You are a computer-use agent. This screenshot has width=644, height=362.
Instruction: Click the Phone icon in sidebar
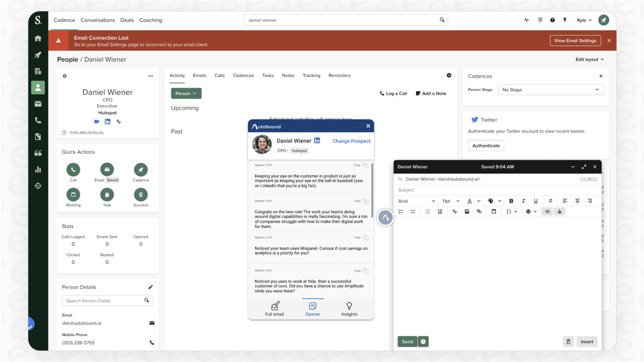pyautogui.click(x=38, y=120)
